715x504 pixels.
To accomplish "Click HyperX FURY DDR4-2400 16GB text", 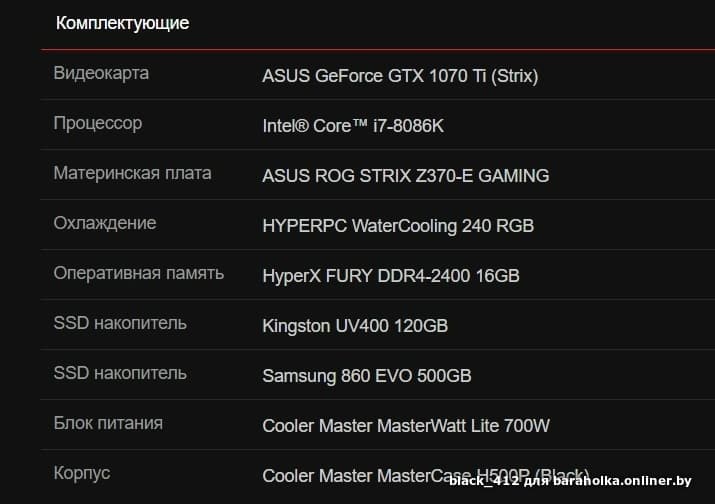I will point(391,276).
